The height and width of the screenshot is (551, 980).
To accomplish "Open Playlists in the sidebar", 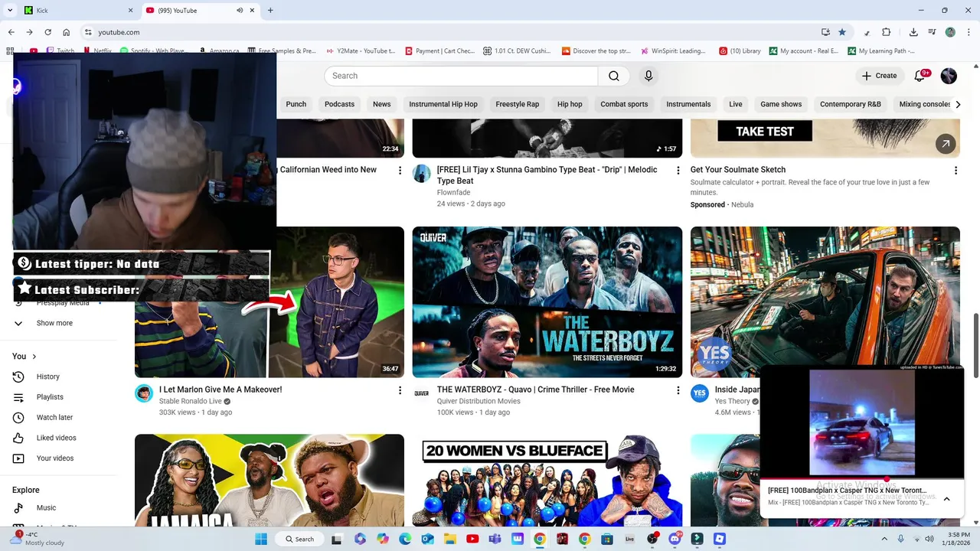I will (50, 397).
